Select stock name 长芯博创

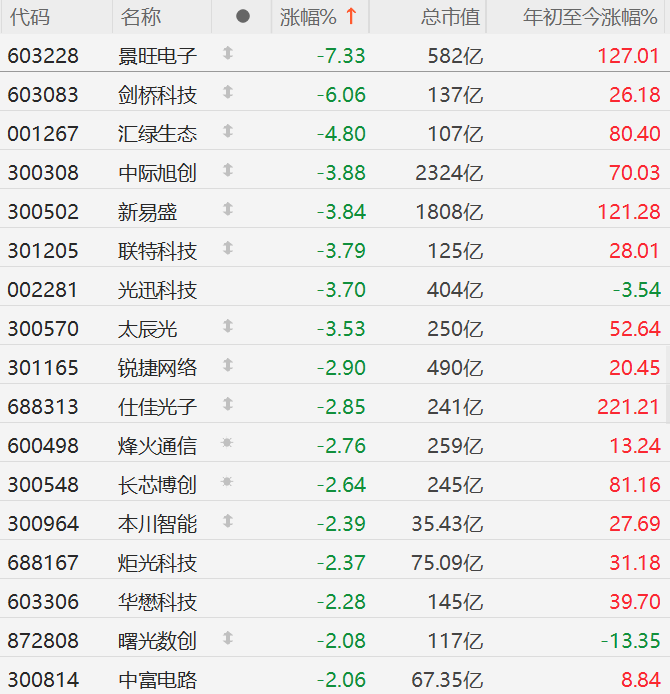pyautogui.click(x=157, y=485)
